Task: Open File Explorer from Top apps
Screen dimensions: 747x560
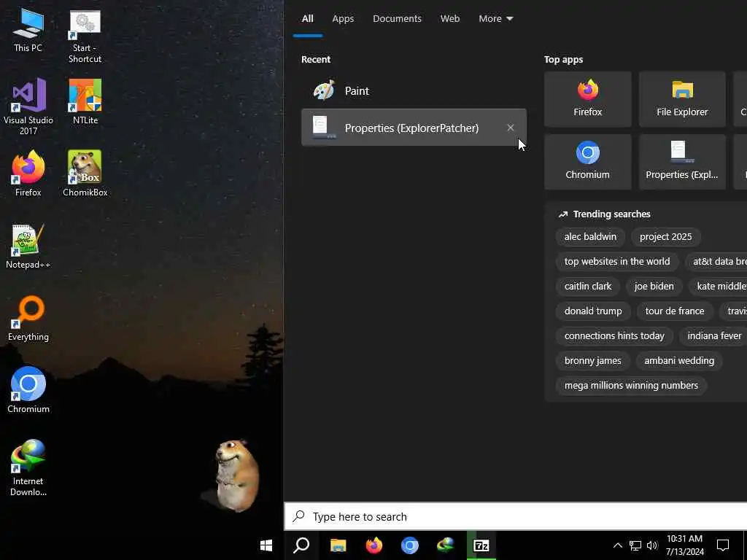Action: 682,99
